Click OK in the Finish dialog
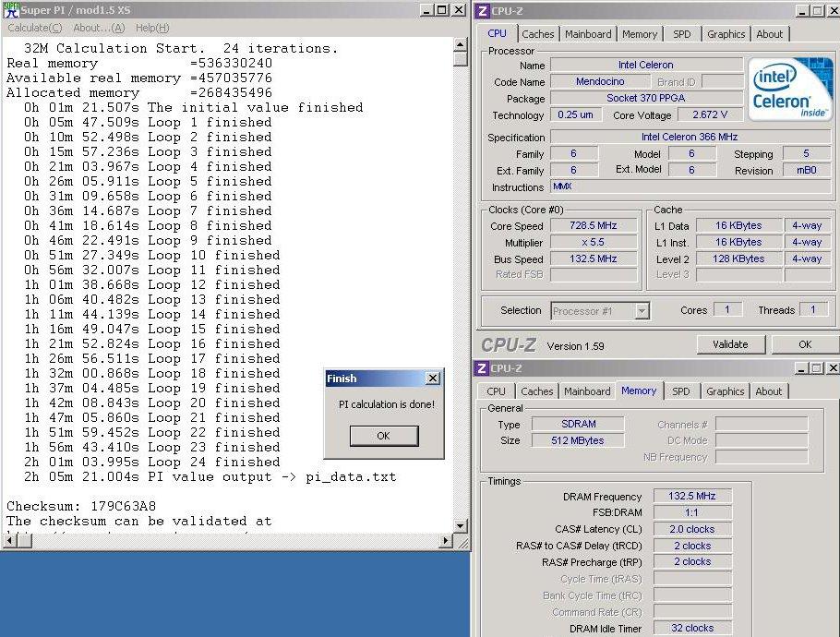 pos(384,436)
